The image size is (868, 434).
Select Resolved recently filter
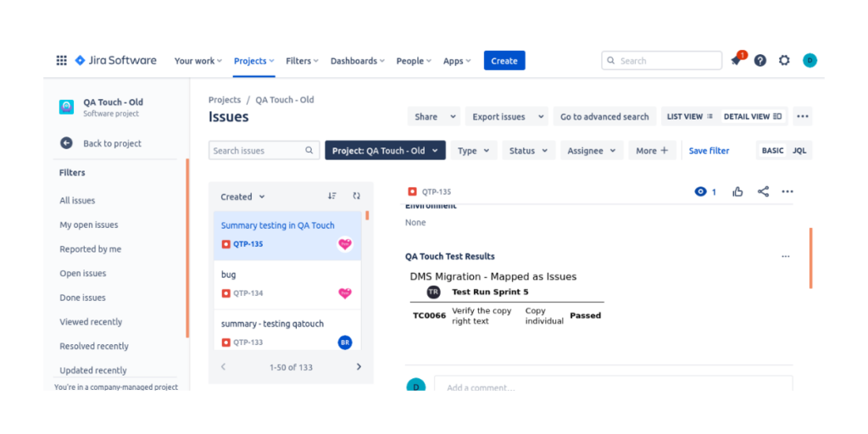(x=94, y=346)
